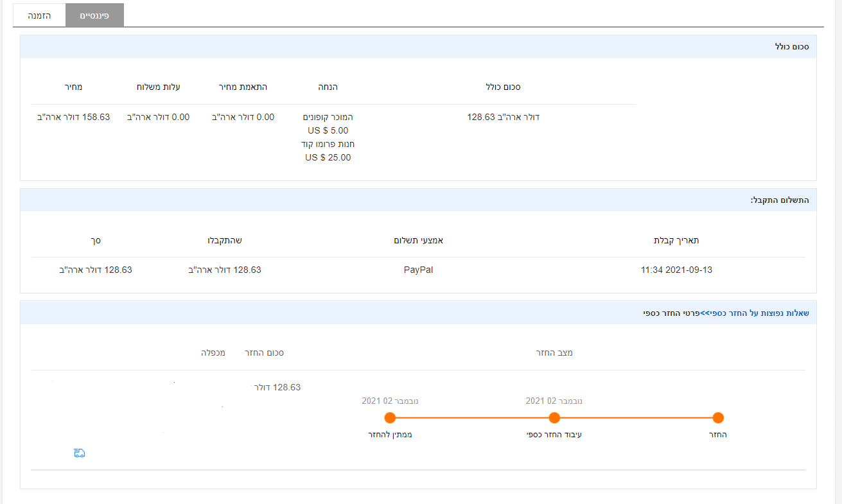
Task: Click the המוכר קופונים discount label
Action: (x=328, y=117)
